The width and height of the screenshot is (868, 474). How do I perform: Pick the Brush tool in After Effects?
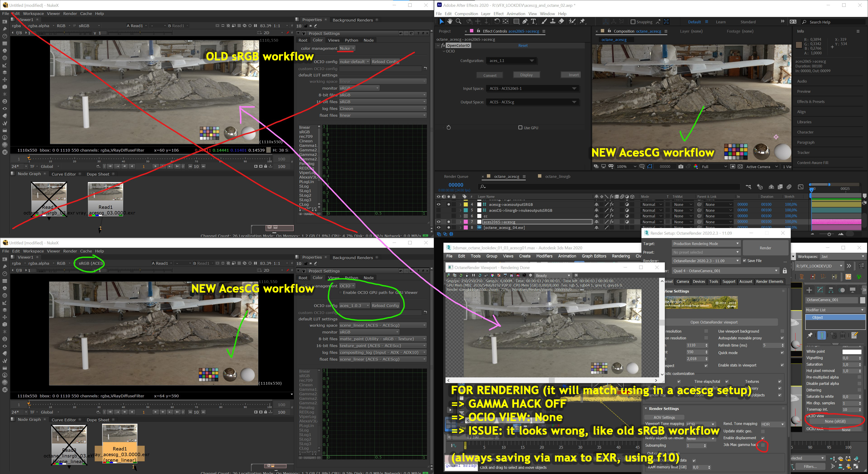click(x=544, y=21)
